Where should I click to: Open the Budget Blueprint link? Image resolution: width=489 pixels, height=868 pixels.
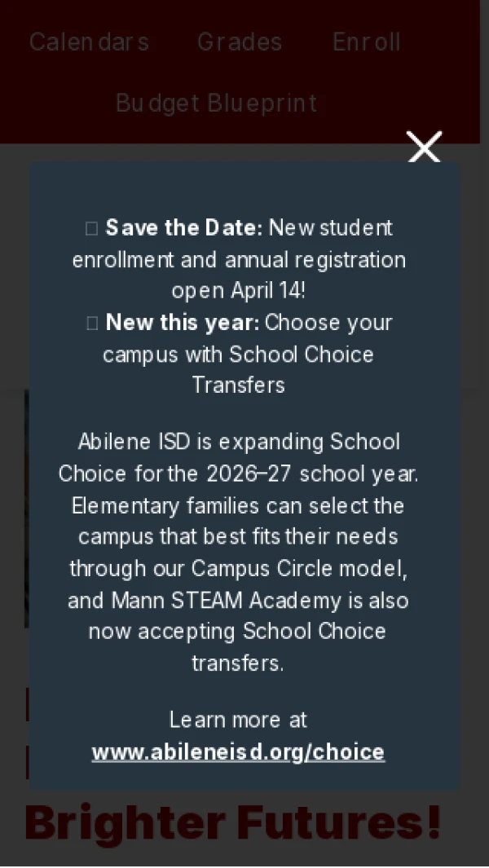tap(216, 103)
